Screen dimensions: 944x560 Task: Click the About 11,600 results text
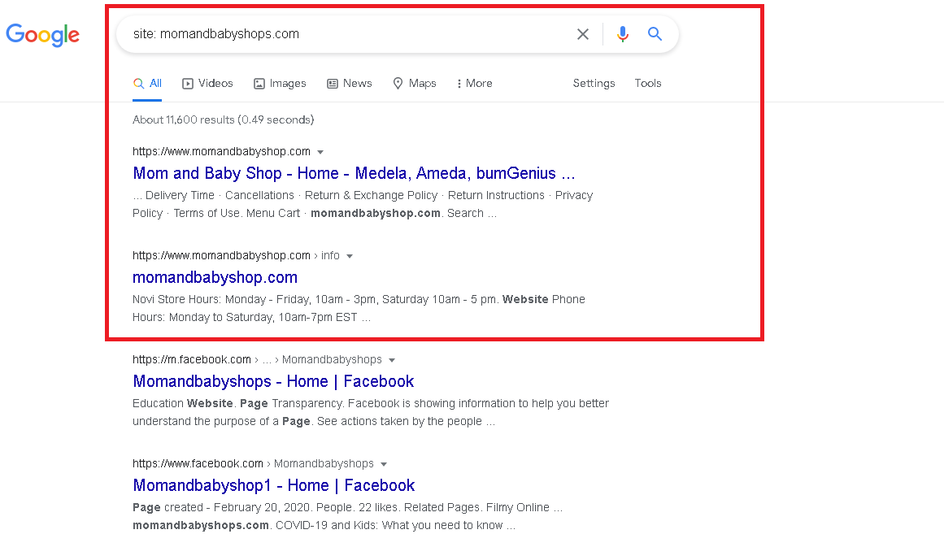[x=224, y=119]
